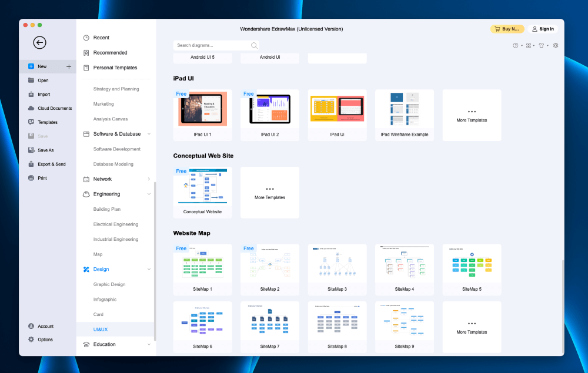Click the Search diagrams field
The height and width of the screenshot is (373, 588).
216,45
